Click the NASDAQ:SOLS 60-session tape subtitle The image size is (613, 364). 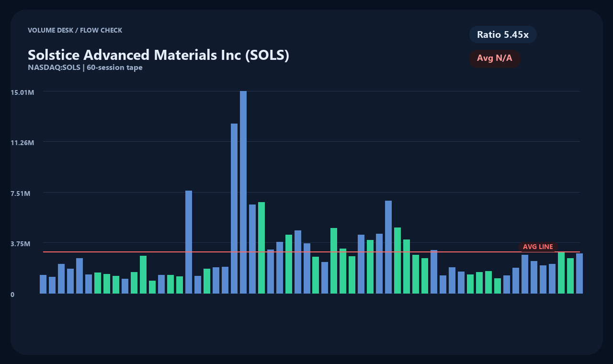click(85, 68)
